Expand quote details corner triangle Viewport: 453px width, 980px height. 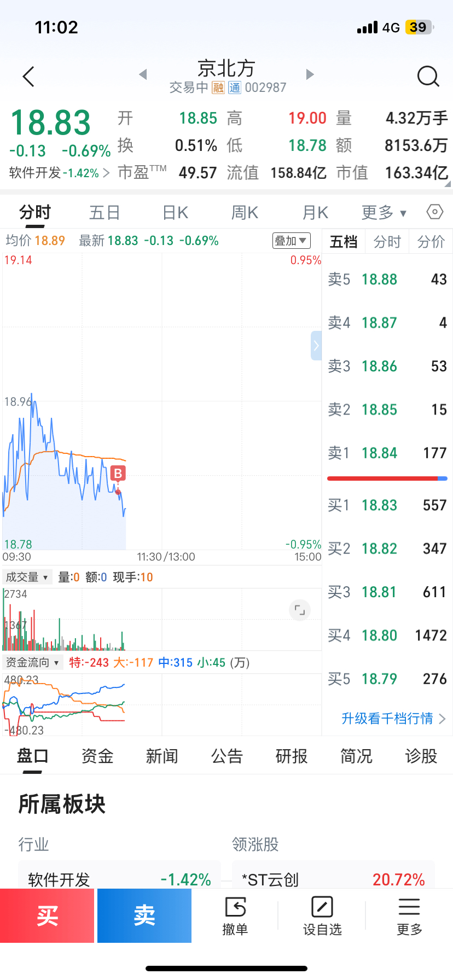tap(448, 184)
